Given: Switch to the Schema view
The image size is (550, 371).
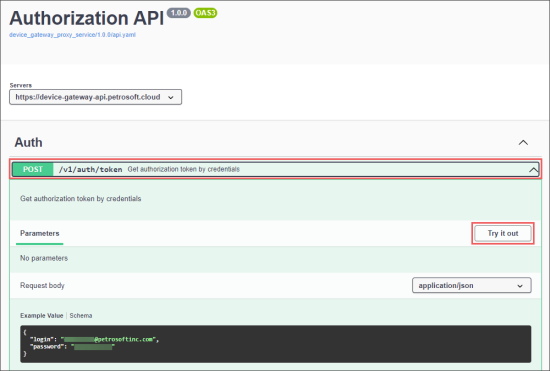Looking at the screenshot, I should click(x=81, y=316).
